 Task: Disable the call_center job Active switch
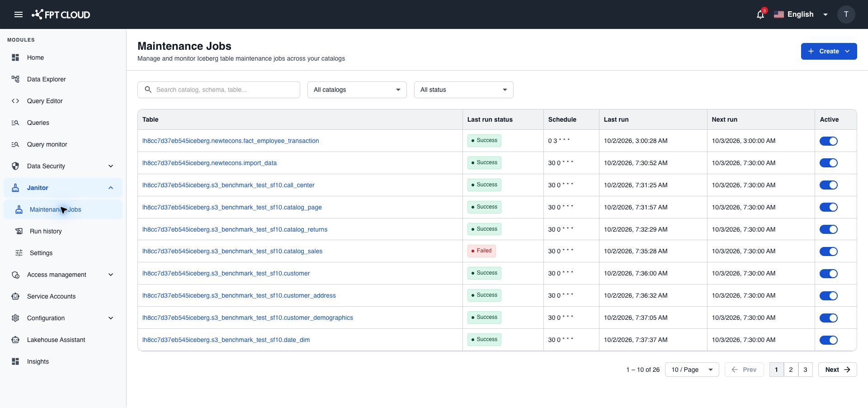828,185
